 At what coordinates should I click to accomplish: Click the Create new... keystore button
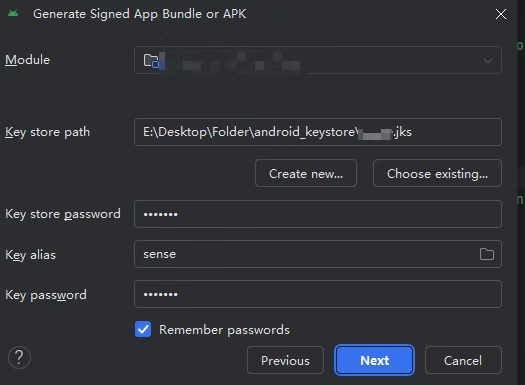[x=306, y=173]
